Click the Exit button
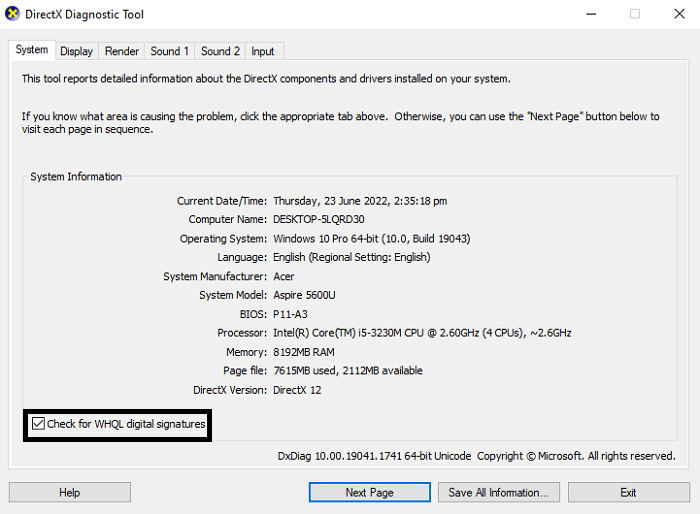This screenshot has width=700, height=514. coord(629,492)
